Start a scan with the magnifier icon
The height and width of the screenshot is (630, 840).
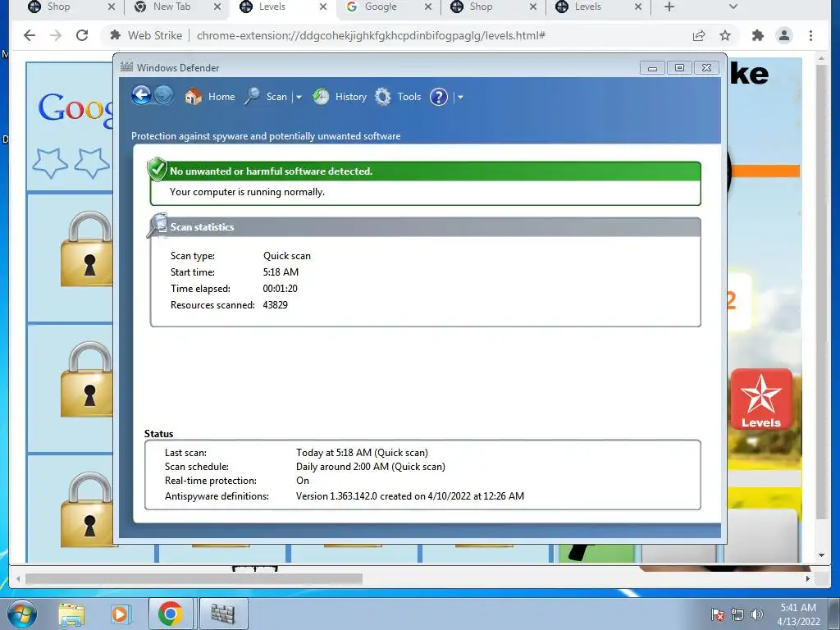(x=253, y=97)
